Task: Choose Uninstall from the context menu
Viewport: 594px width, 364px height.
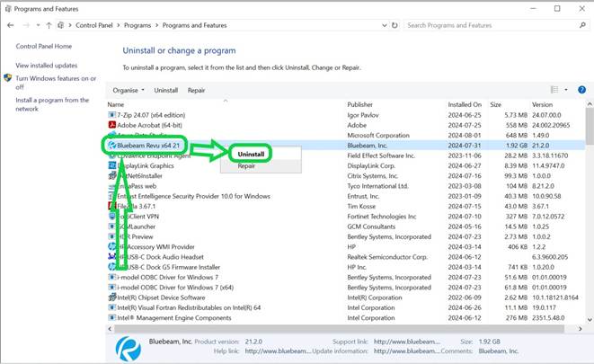Action: tap(251, 155)
